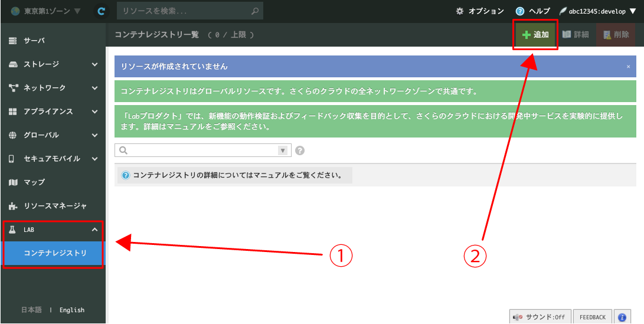The width and height of the screenshot is (644, 324).
Task: Open リソースマネージャ from the sidebar
Action: [53, 205]
